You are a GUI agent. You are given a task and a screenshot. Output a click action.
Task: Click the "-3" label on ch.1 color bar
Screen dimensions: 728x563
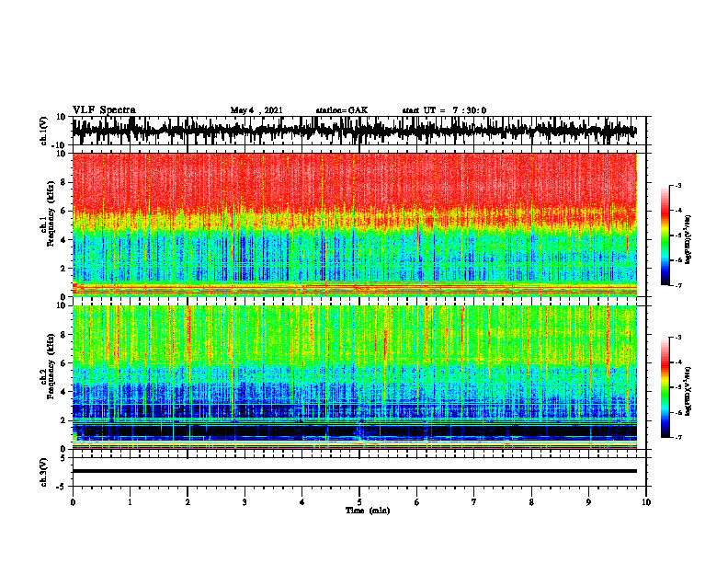pos(677,186)
